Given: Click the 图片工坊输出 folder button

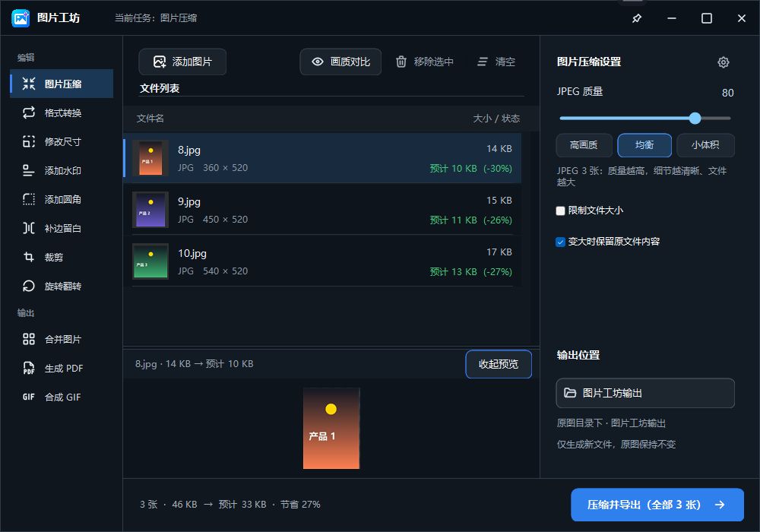Looking at the screenshot, I should click(x=645, y=393).
